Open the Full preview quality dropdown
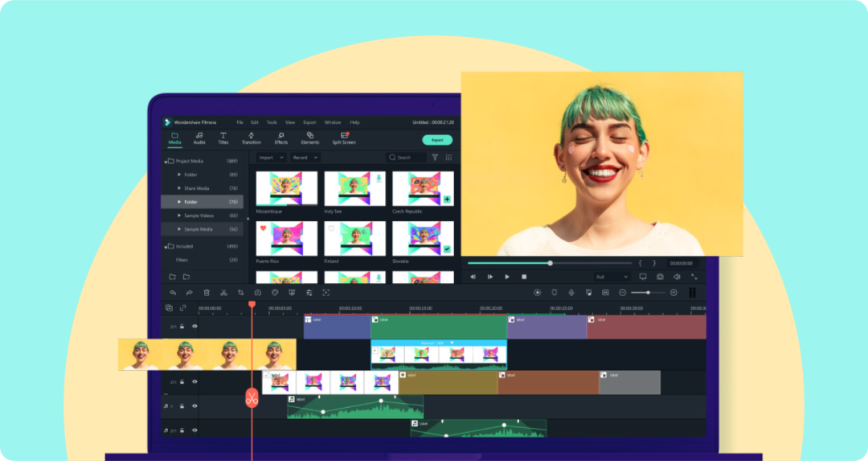Image resolution: width=868 pixels, height=461 pixels. pyautogui.click(x=612, y=277)
